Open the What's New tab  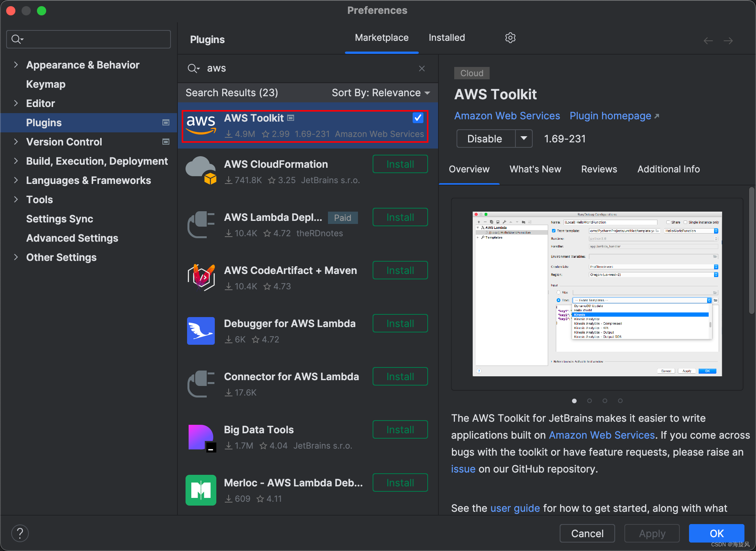535,169
